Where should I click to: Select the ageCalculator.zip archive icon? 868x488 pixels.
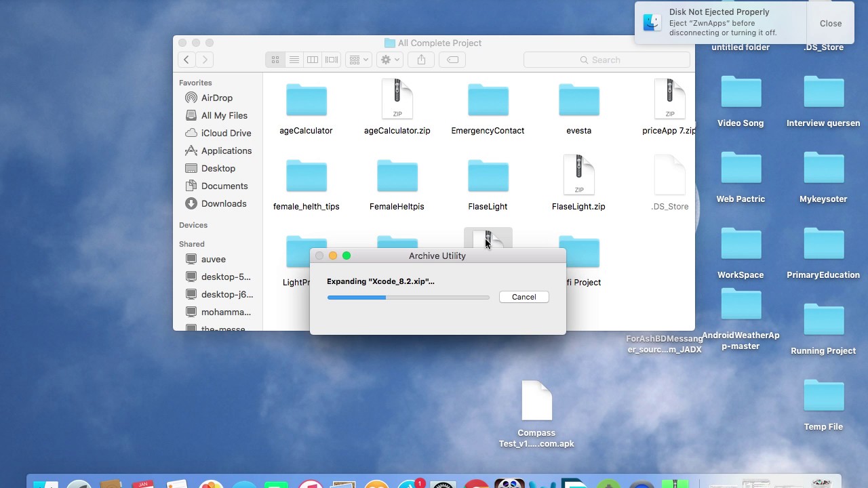(397, 99)
